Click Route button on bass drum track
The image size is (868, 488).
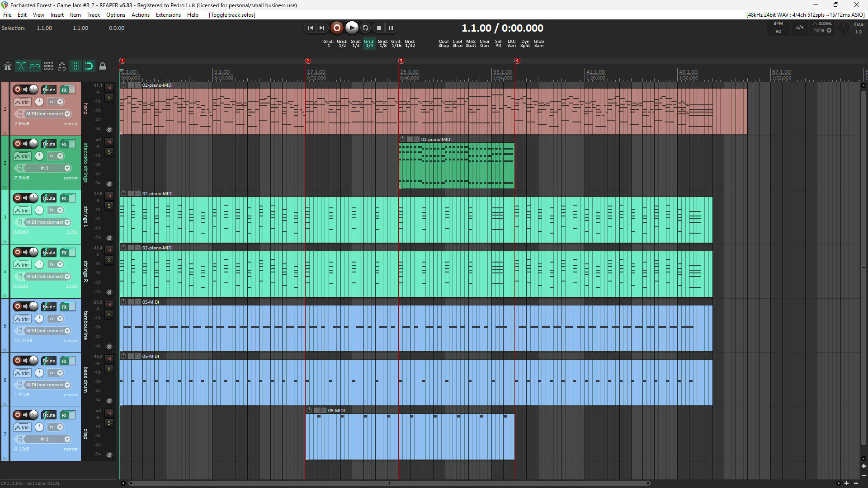(x=49, y=361)
